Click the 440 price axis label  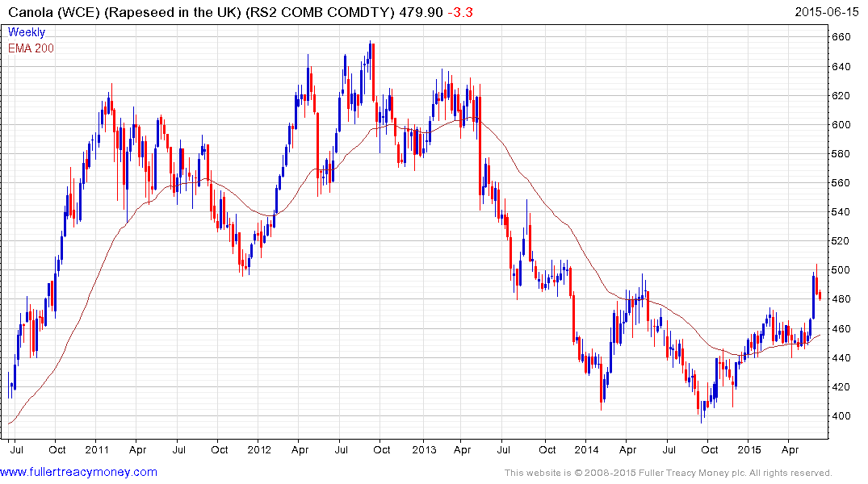(841, 358)
